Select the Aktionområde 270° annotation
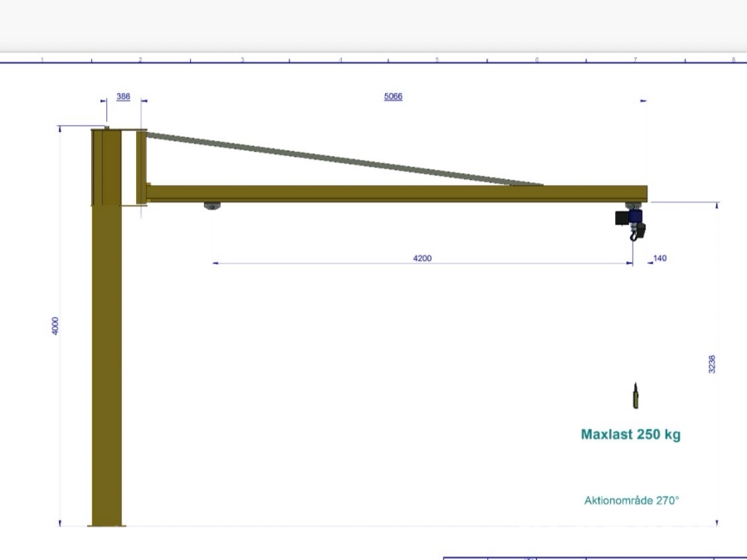This screenshot has width=747, height=560. pos(632,500)
